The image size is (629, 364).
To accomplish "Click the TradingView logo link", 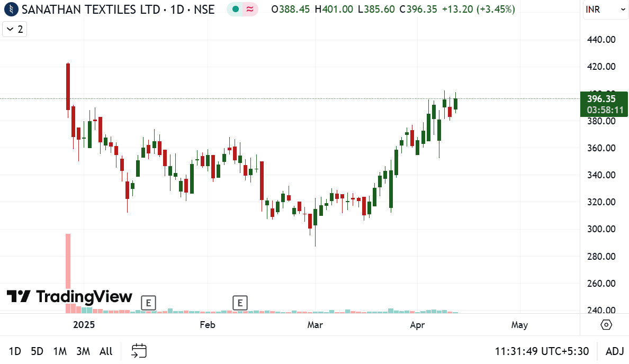I will (x=69, y=297).
